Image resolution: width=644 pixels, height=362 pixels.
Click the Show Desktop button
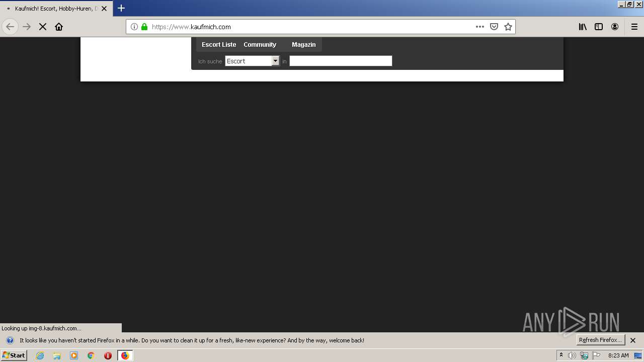click(x=638, y=355)
